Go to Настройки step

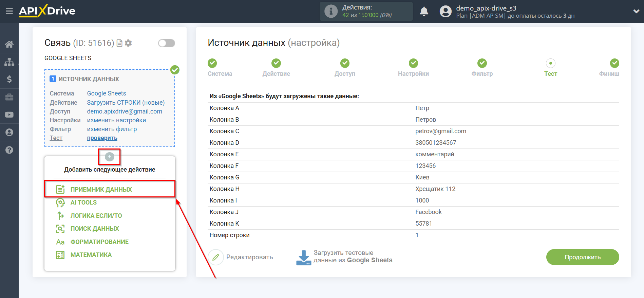[413, 63]
